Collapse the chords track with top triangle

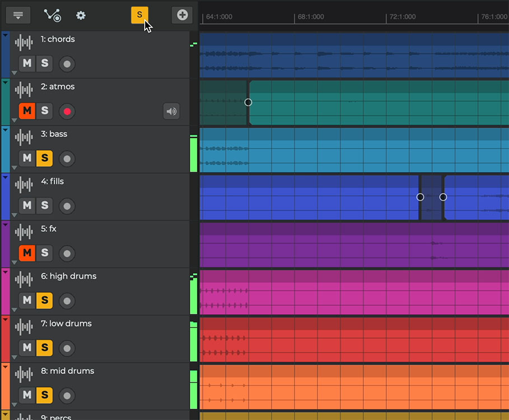pos(6,35)
